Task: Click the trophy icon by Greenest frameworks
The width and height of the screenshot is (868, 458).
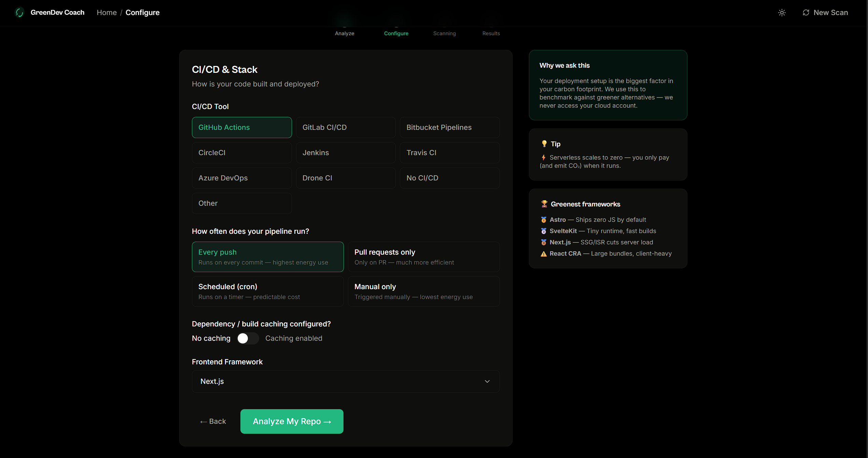Action: coord(544,204)
